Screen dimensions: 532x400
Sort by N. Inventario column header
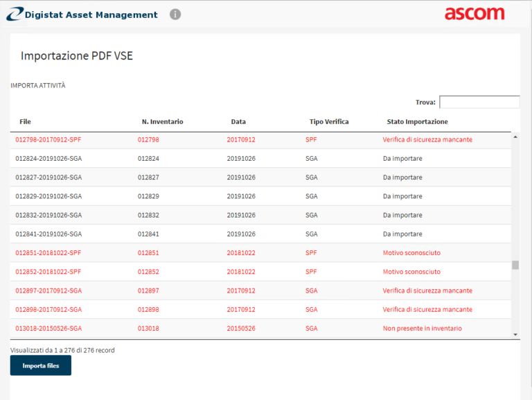pyautogui.click(x=162, y=121)
